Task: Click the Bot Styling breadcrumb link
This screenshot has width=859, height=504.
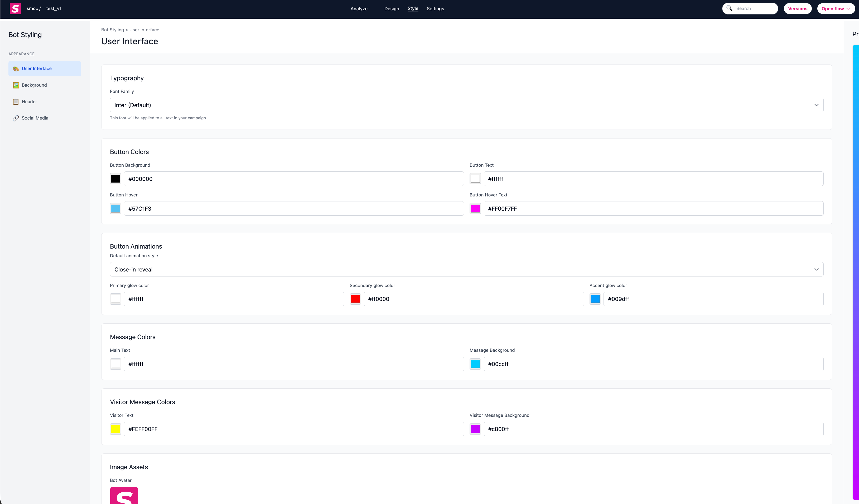Action: point(113,30)
